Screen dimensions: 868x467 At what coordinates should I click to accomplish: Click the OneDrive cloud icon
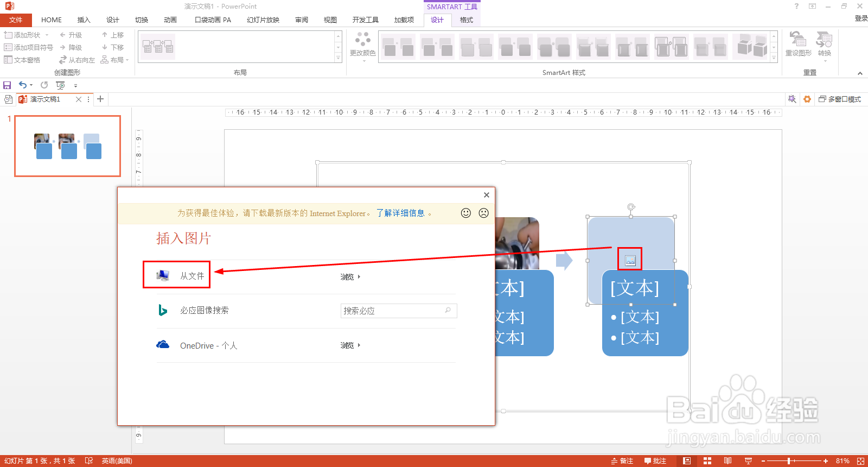[x=163, y=344]
